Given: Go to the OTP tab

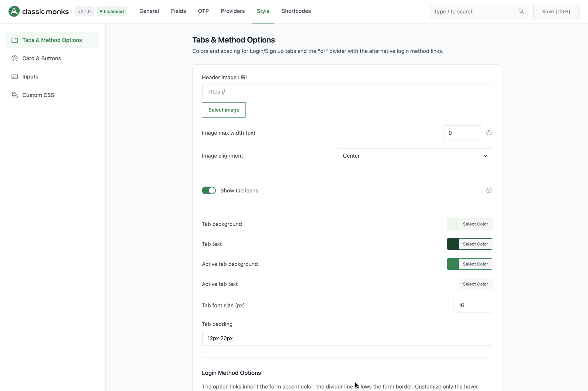Looking at the screenshot, I should [x=203, y=11].
